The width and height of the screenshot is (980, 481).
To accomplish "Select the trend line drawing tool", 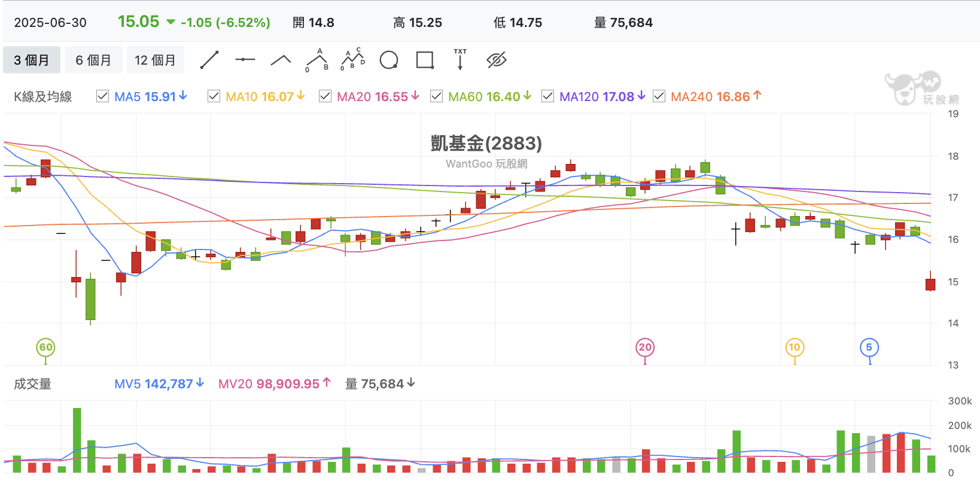I will (209, 60).
